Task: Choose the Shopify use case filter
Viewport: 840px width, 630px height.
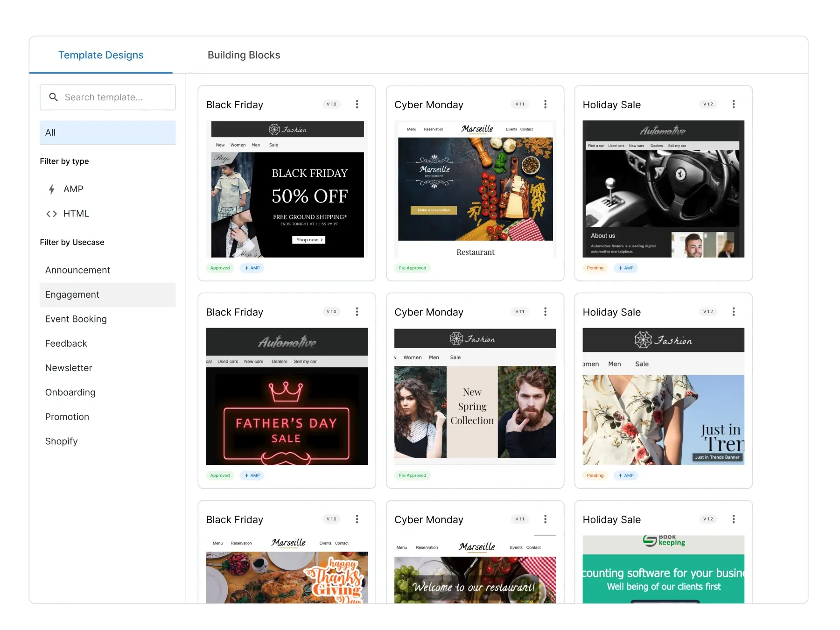Action: (61, 441)
